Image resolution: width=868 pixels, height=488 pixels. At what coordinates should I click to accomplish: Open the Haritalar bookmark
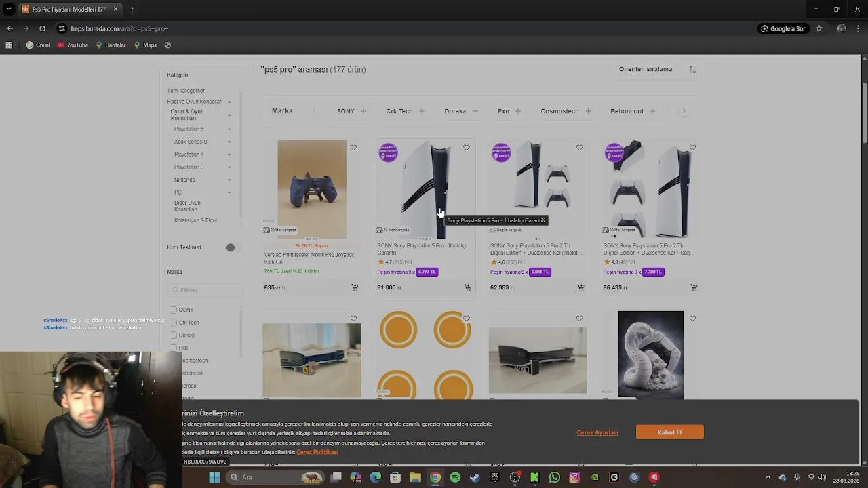111,45
